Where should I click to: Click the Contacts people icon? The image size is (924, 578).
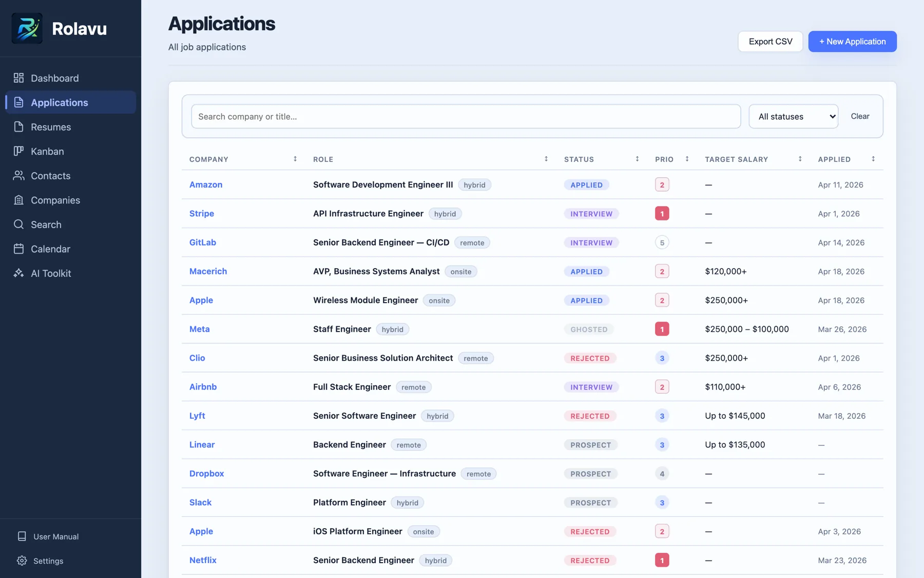[18, 176]
